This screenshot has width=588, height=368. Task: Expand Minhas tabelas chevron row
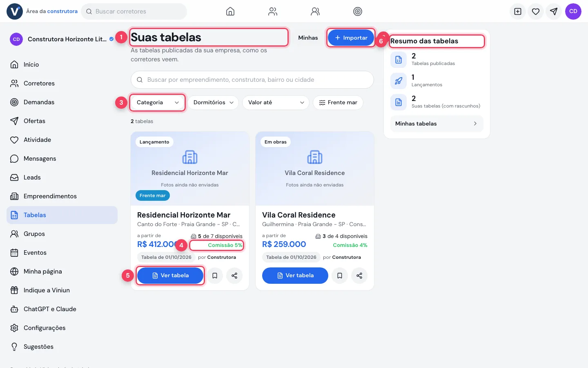(437, 123)
